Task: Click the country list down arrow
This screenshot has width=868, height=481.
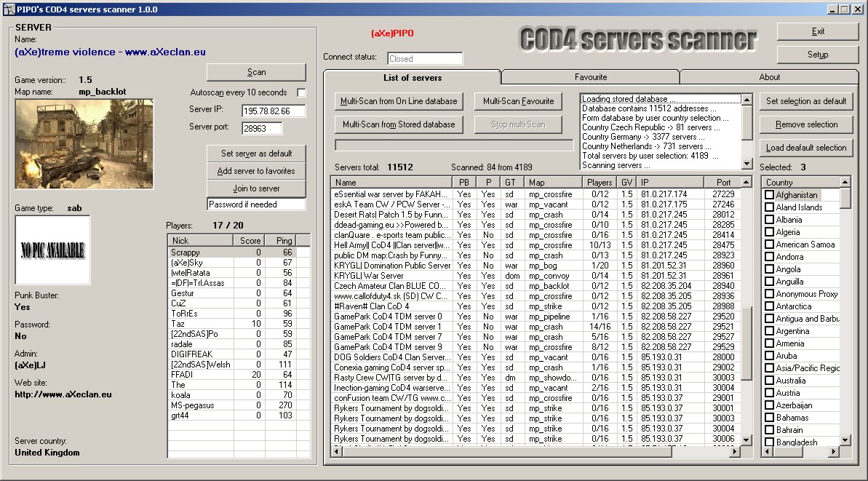Action: [845, 440]
